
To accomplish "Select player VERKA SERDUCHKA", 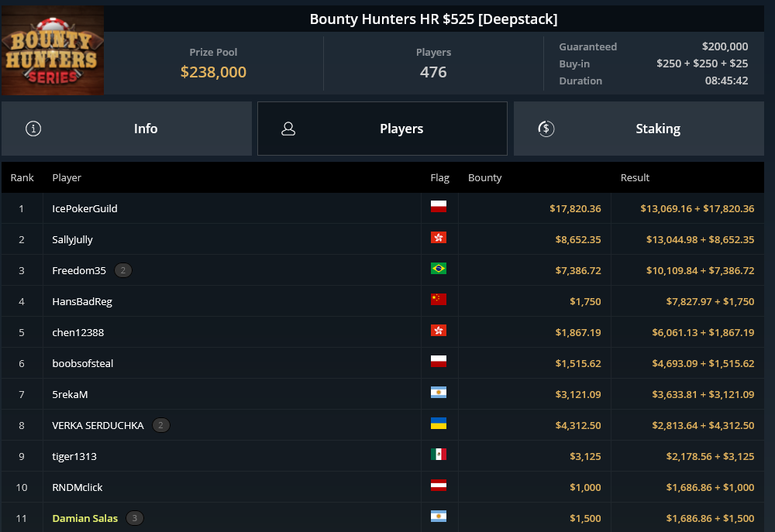I will pyautogui.click(x=98, y=425).
